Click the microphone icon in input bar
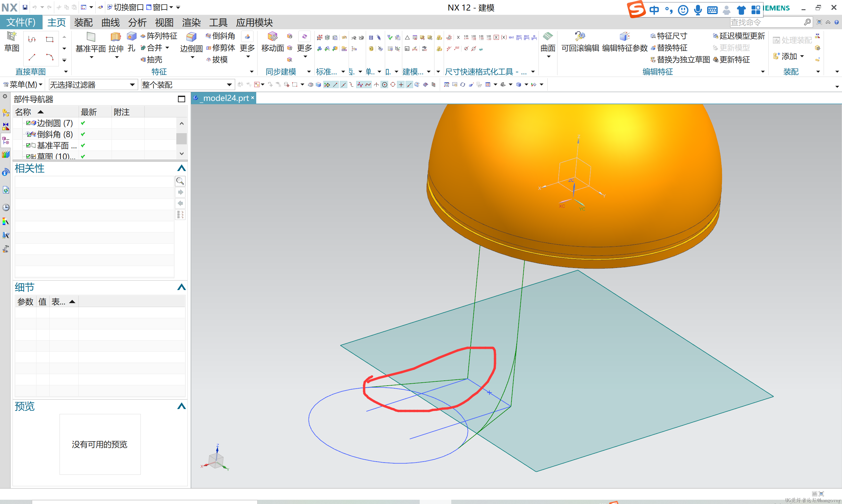842x504 pixels. 698,10
